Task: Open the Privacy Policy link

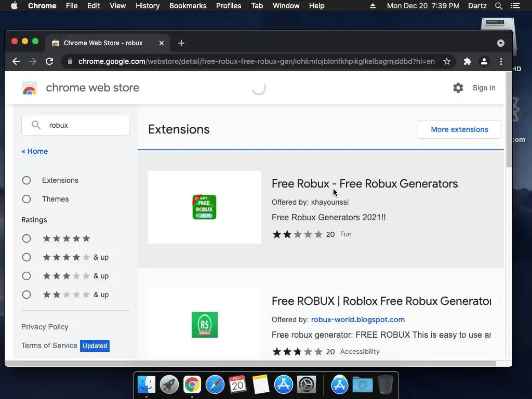Action: tap(45, 327)
